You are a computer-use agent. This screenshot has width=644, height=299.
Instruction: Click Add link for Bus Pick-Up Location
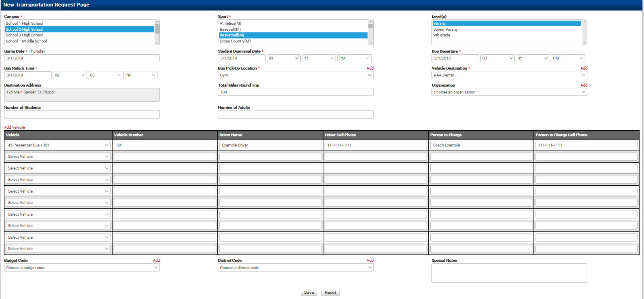point(370,68)
